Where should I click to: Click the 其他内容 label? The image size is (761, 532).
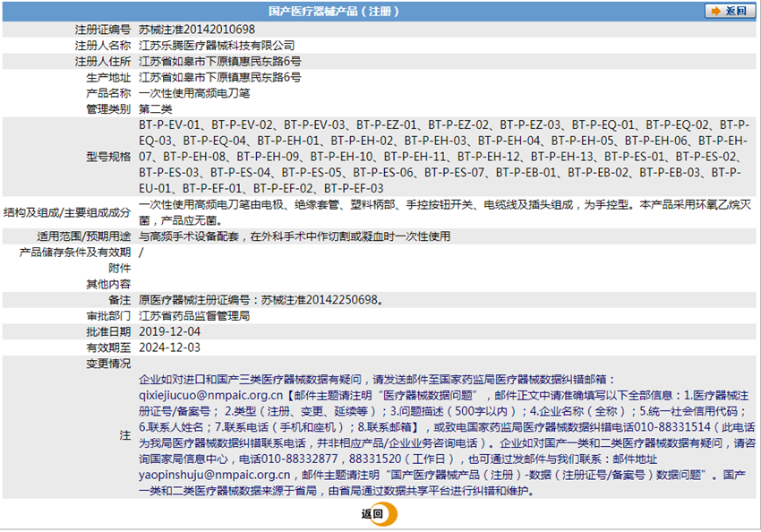click(108, 284)
